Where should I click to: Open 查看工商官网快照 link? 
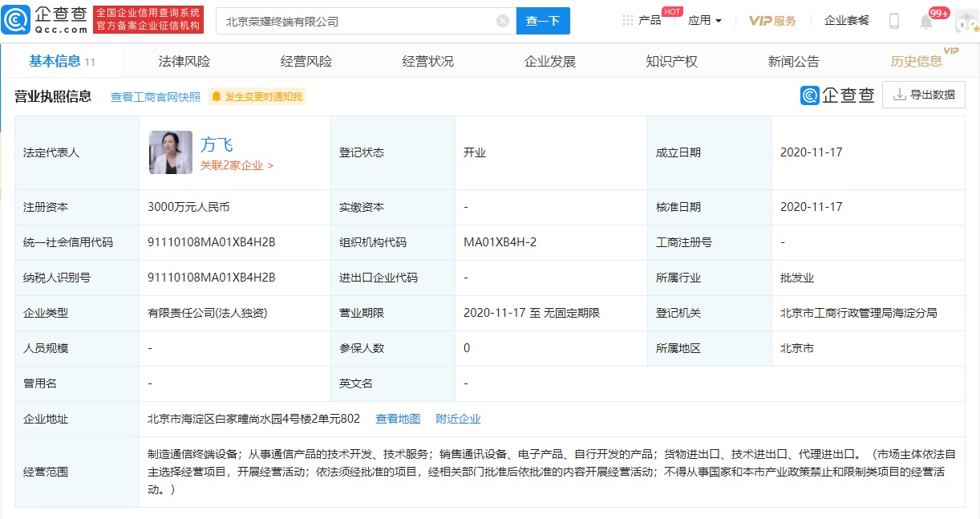pos(156,97)
